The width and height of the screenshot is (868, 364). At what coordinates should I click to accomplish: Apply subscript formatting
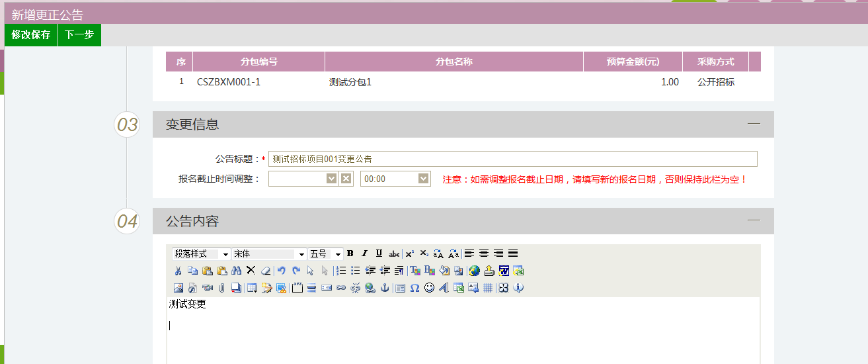tap(424, 253)
